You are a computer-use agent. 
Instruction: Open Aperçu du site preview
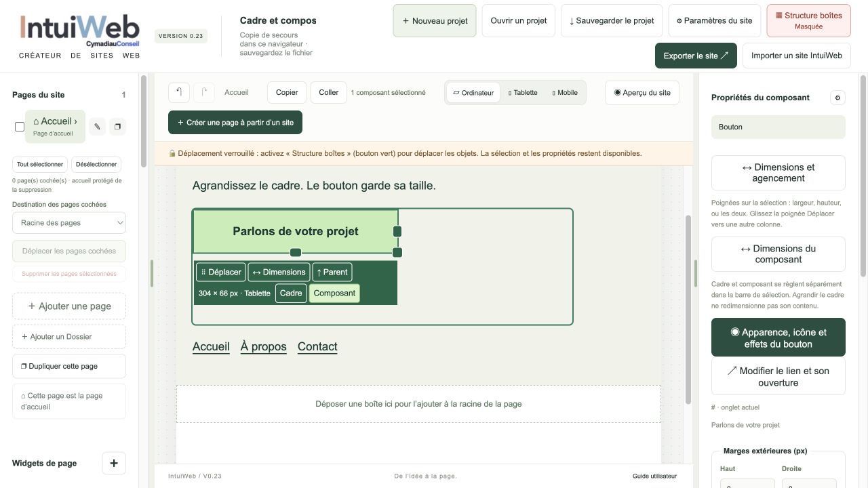point(642,93)
